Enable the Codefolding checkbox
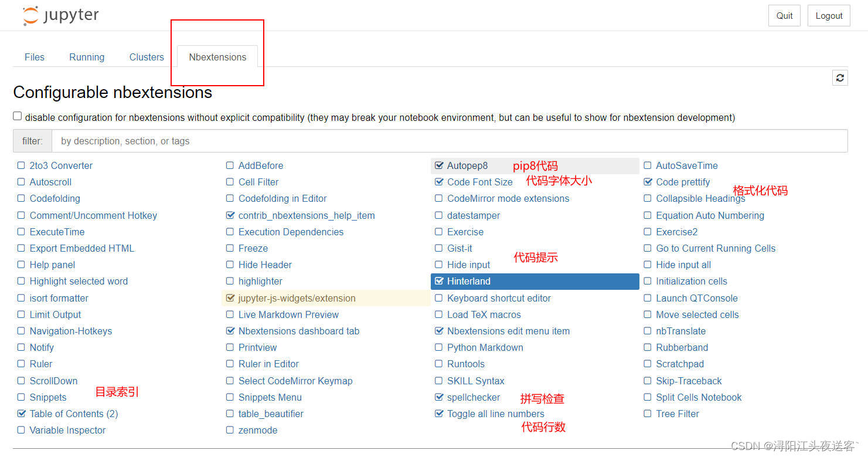Screen dimensions: 868x457 (21, 198)
